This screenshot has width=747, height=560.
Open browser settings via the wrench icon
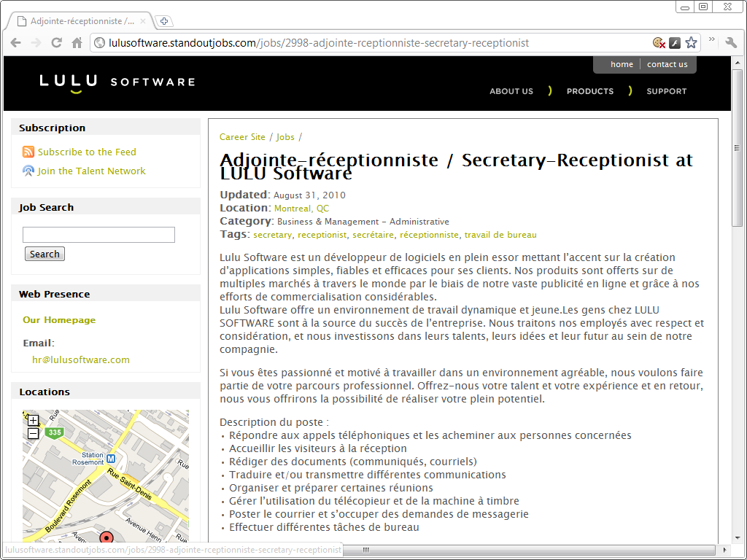pyautogui.click(x=731, y=42)
